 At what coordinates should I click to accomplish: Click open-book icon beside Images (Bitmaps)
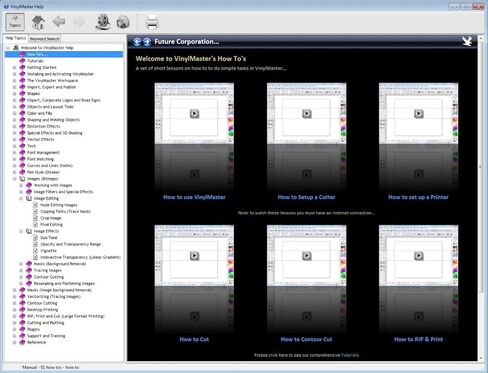pyautogui.click(x=22, y=179)
